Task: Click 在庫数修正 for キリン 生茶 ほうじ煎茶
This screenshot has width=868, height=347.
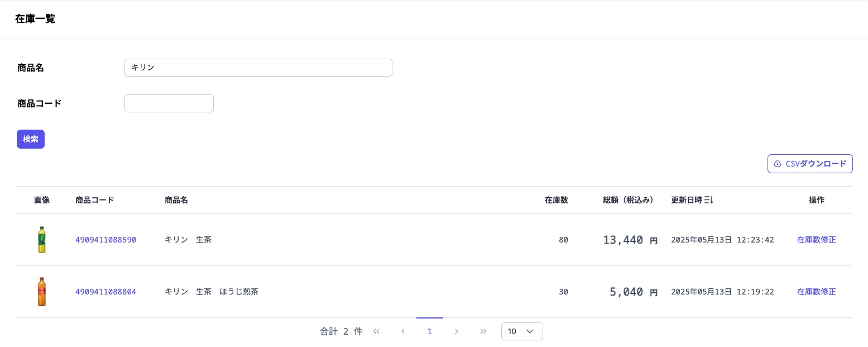Action: pos(817,292)
